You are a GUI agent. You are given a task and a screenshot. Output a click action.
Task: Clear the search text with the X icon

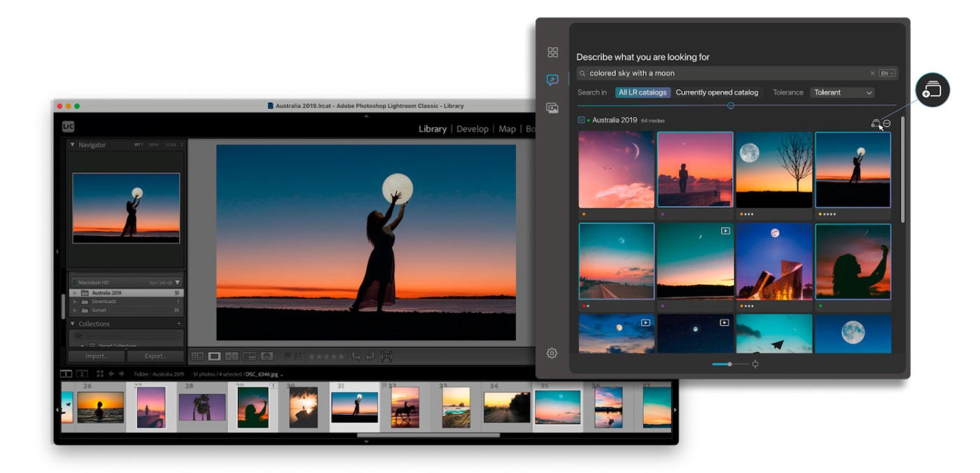pyautogui.click(x=872, y=73)
